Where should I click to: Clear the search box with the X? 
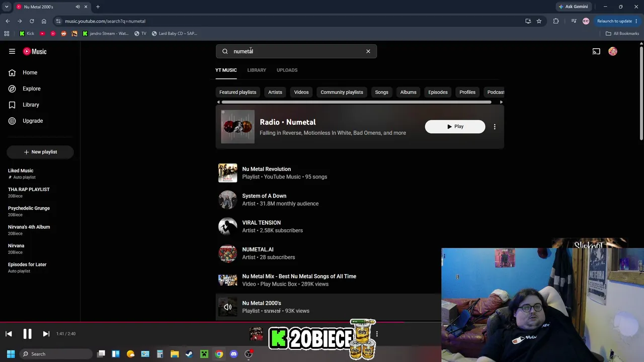pyautogui.click(x=368, y=51)
